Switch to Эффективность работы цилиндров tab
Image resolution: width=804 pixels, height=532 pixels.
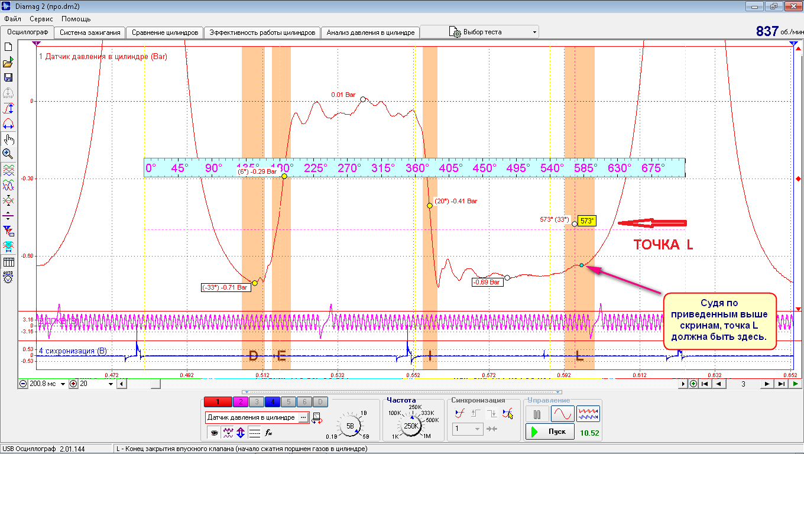coord(262,33)
